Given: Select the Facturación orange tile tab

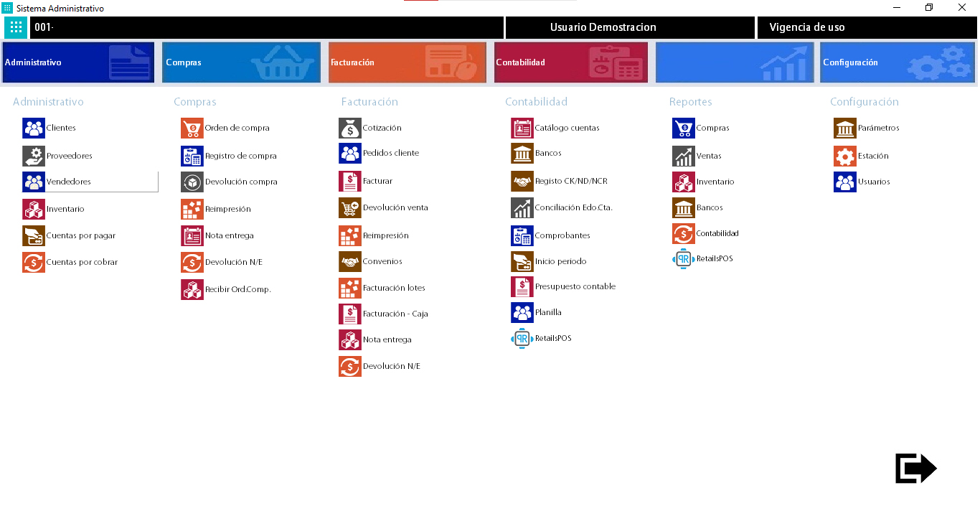Looking at the screenshot, I should point(407,62).
